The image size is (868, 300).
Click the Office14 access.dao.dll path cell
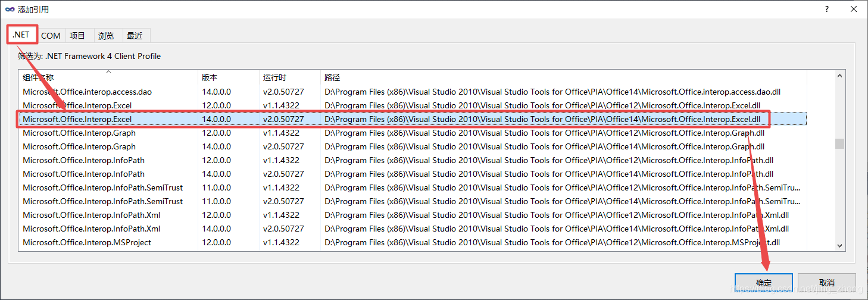(x=552, y=92)
